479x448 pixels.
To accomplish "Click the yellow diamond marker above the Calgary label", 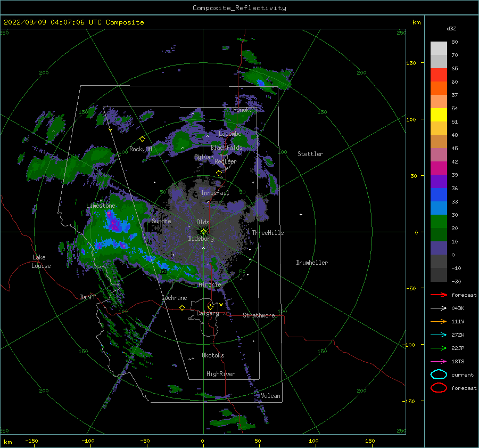I will tap(210, 307).
